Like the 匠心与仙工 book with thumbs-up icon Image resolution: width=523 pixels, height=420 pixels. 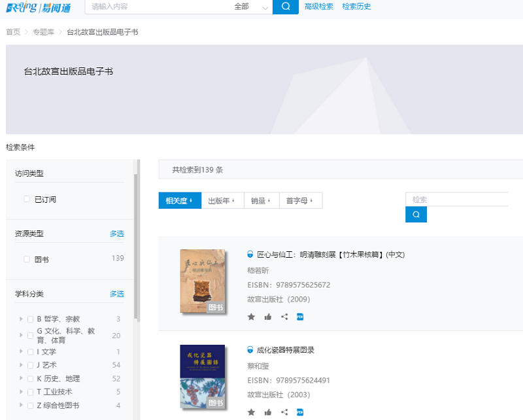tap(268, 317)
